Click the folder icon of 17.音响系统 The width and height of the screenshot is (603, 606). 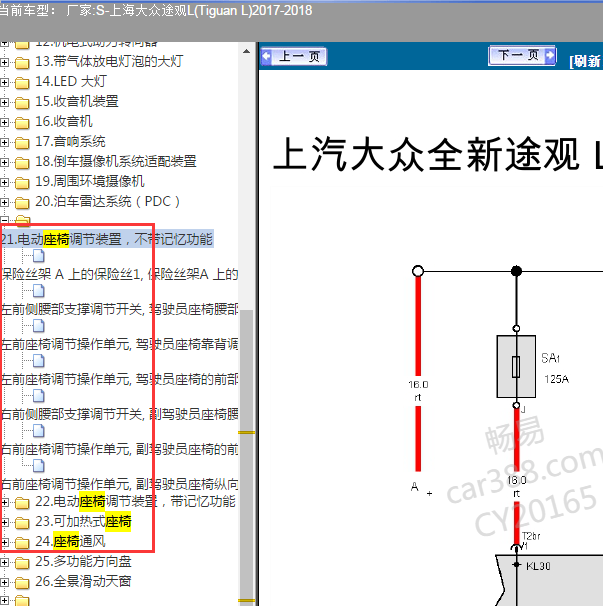[x=22, y=143]
